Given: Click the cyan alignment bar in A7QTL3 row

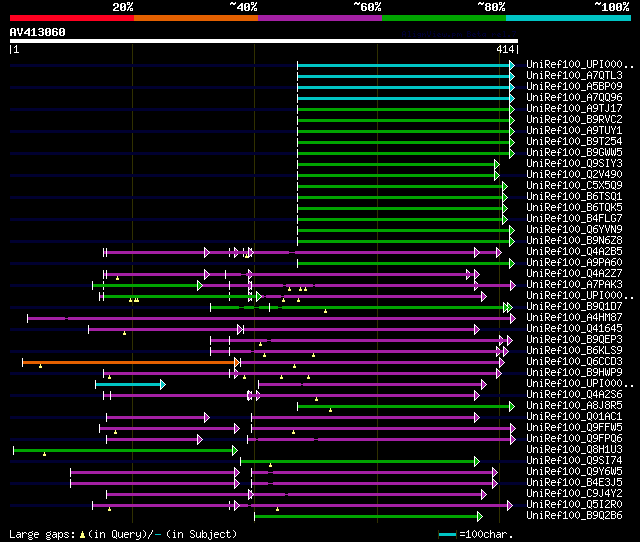Looking at the screenshot, I should coord(406,76).
